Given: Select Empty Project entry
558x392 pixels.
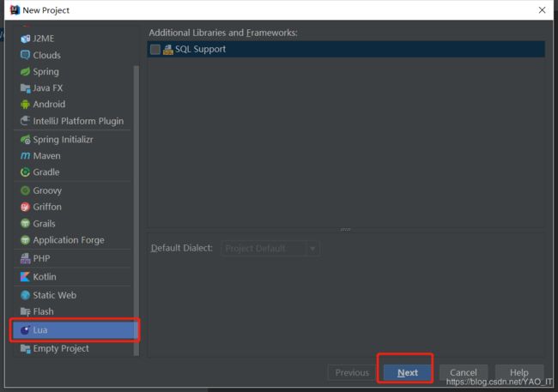Looking at the screenshot, I should (73, 348).
